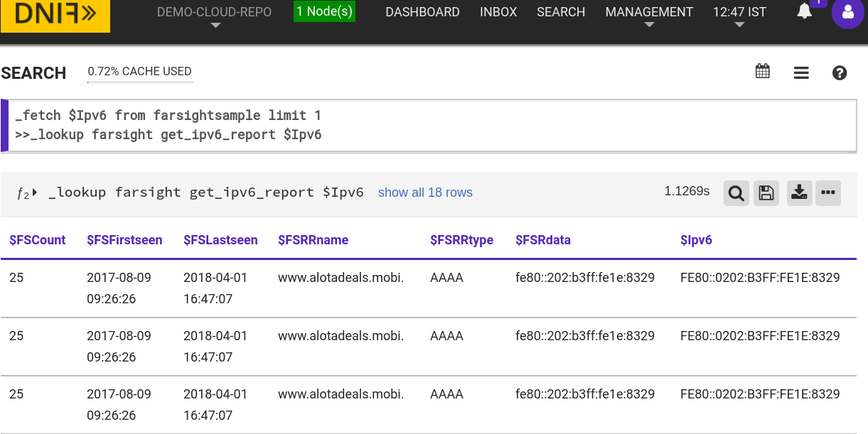Click the 1 Node(s) status badge

click(x=324, y=11)
